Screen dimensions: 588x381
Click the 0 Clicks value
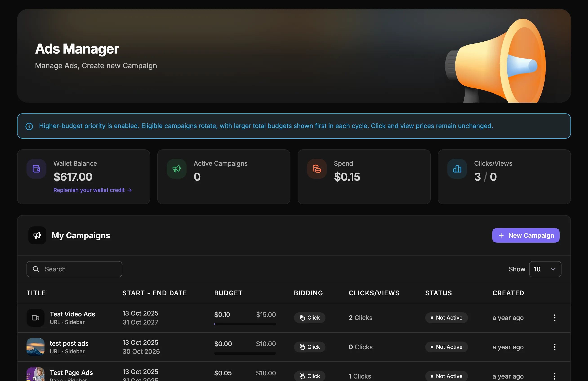coord(361,347)
